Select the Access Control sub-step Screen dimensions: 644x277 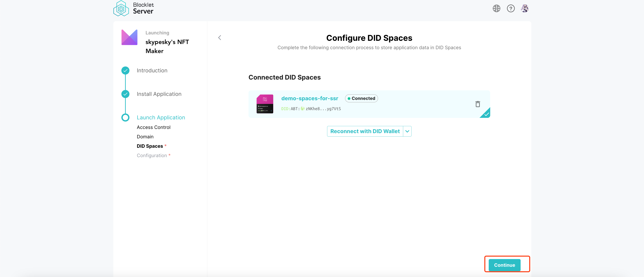(153, 127)
